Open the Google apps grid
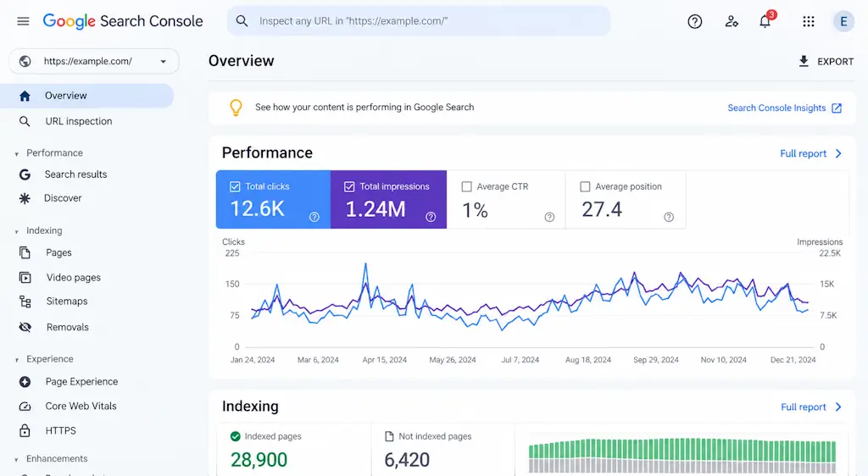The image size is (868, 476). (x=808, y=21)
